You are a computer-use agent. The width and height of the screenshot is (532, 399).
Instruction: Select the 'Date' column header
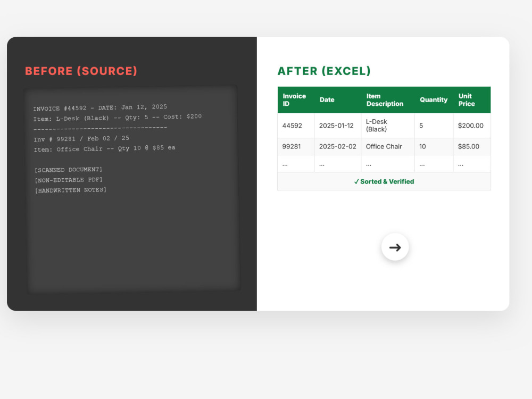[x=338, y=100]
